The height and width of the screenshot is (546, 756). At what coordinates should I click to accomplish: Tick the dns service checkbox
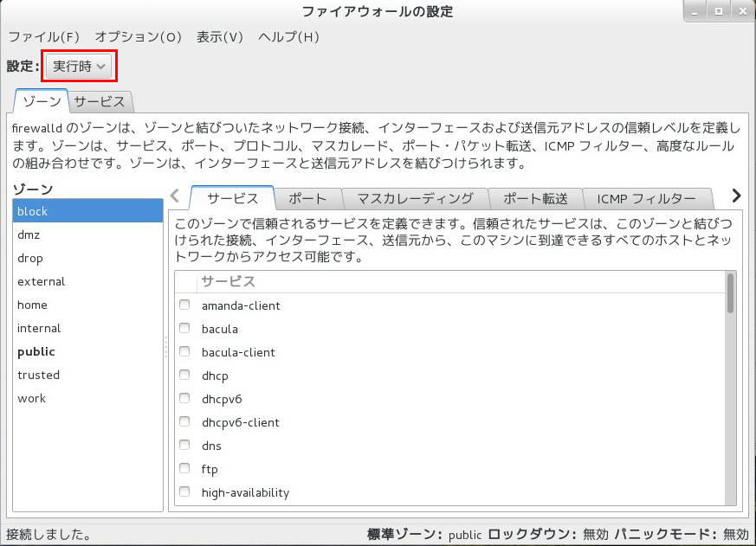click(184, 446)
